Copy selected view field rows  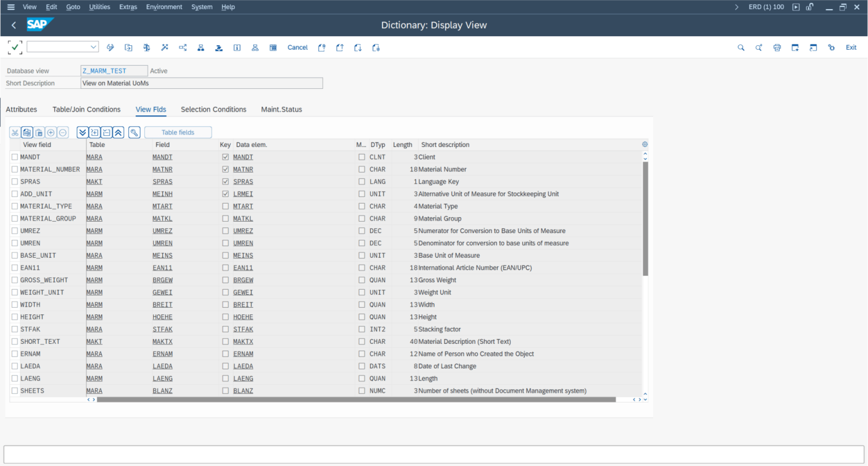click(x=27, y=132)
